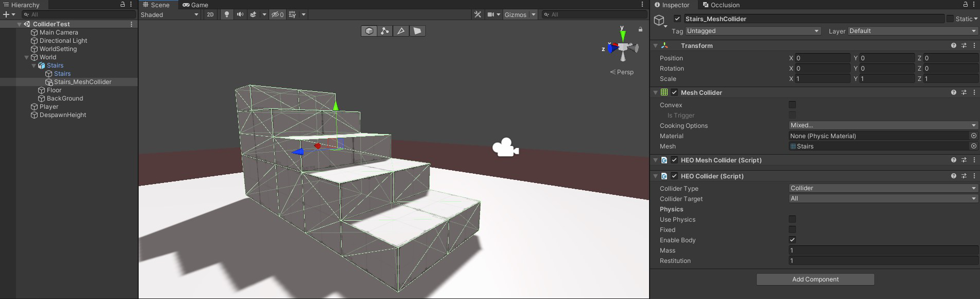Viewport: 980px width, 299px height.
Task: Toggle Stairs_MeshCollider active checkbox
Action: [677, 19]
